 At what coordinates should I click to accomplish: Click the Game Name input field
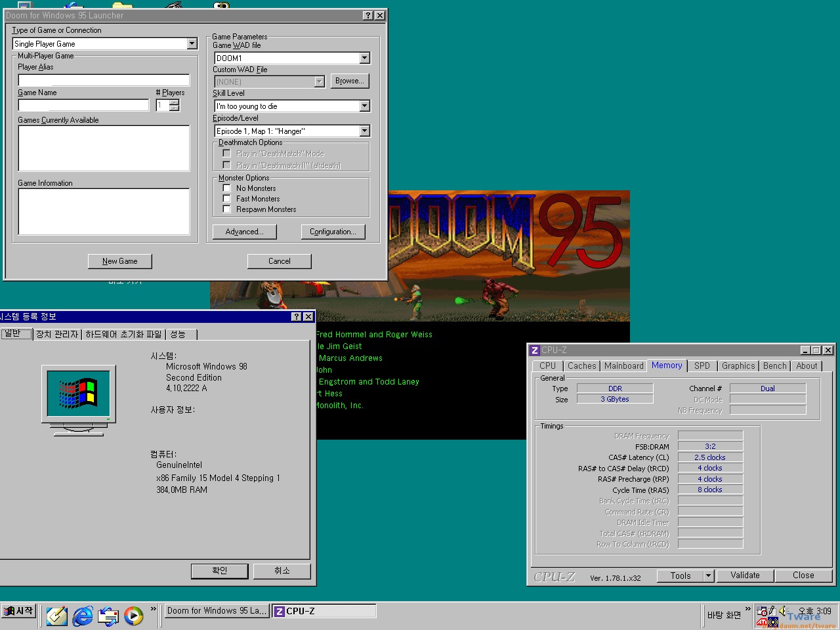[x=84, y=105]
